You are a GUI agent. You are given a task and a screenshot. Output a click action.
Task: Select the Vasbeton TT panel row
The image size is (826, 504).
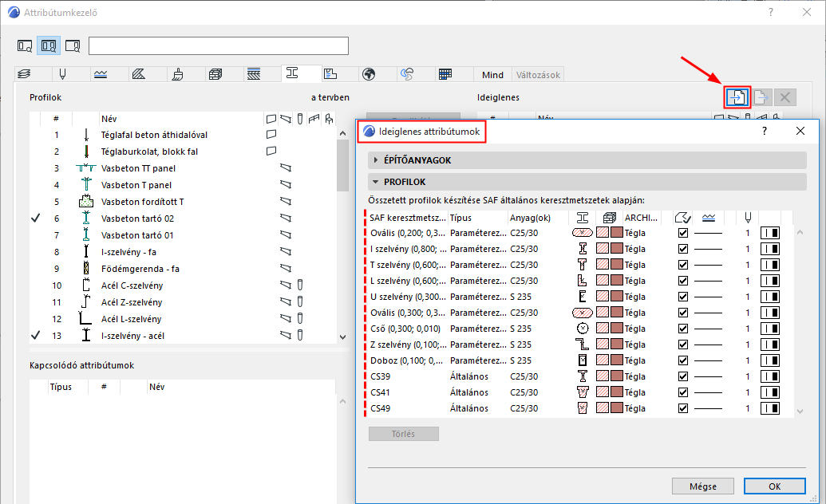coord(183,168)
